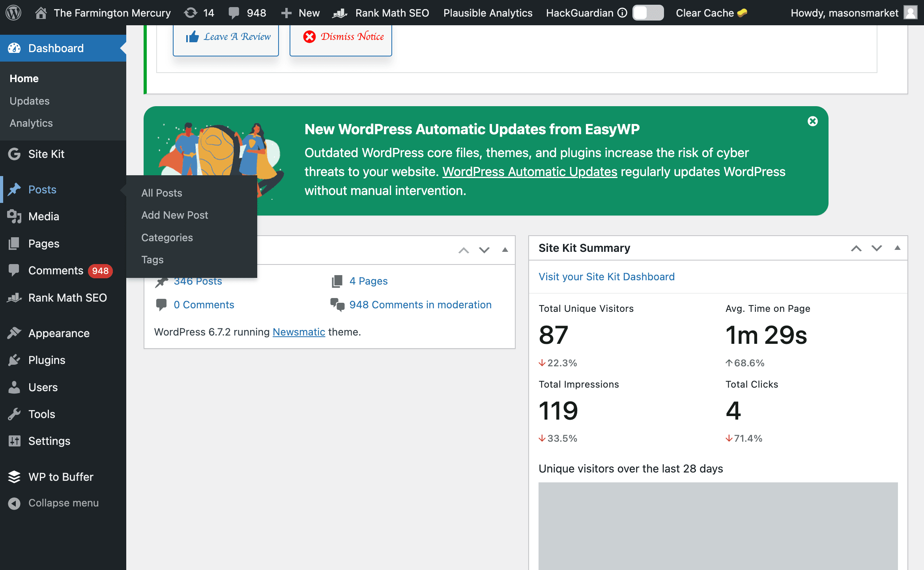Image resolution: width=924 pixels, height=570 pixels.
Task: Toggle the Site Kit Summary panel triangle
Action: click(897, 248)
